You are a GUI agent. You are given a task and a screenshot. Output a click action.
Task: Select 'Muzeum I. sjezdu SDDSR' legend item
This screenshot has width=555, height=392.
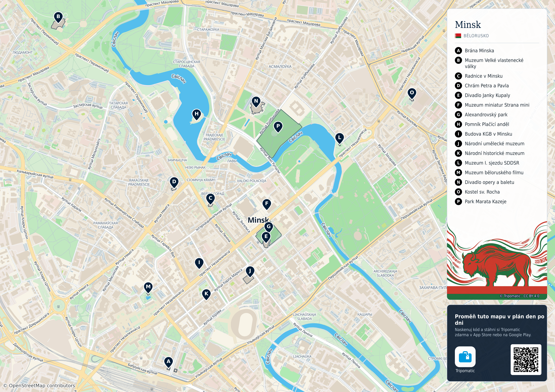click(x=487, y=163)
